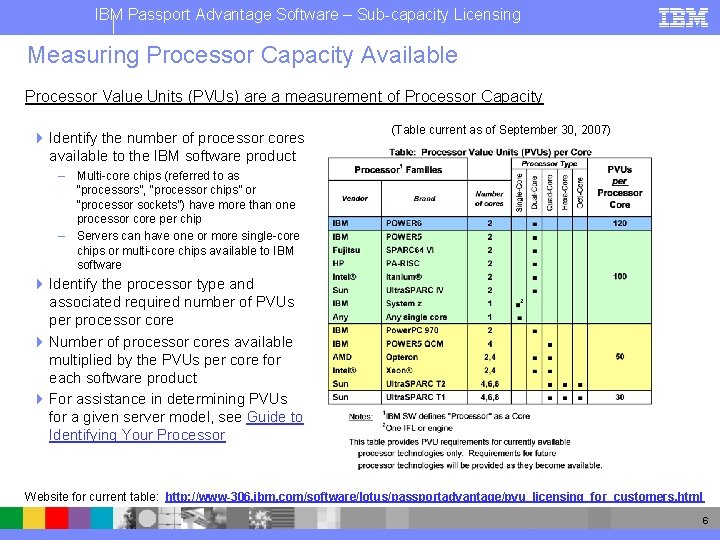Click the Notes label below the table
Image resolution: width=720 pixels, height=540 pixels.
(360, 417)
